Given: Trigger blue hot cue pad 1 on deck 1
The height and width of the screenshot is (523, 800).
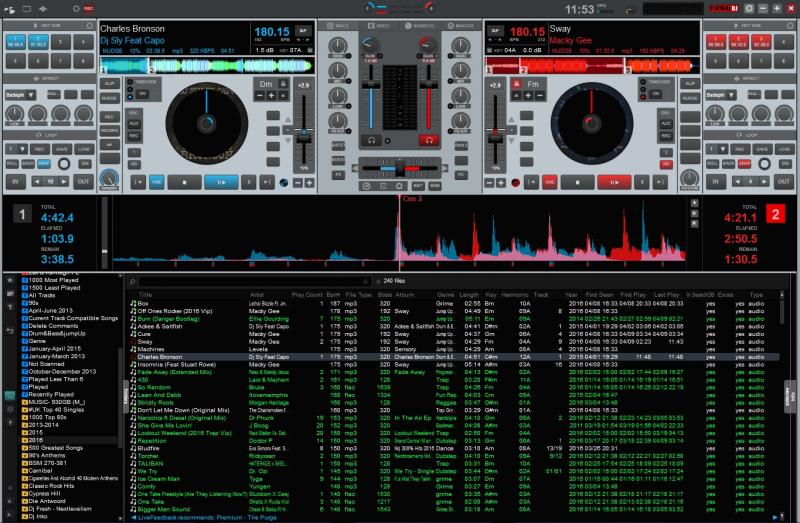Looking at the screenshot, I should 15,42.
